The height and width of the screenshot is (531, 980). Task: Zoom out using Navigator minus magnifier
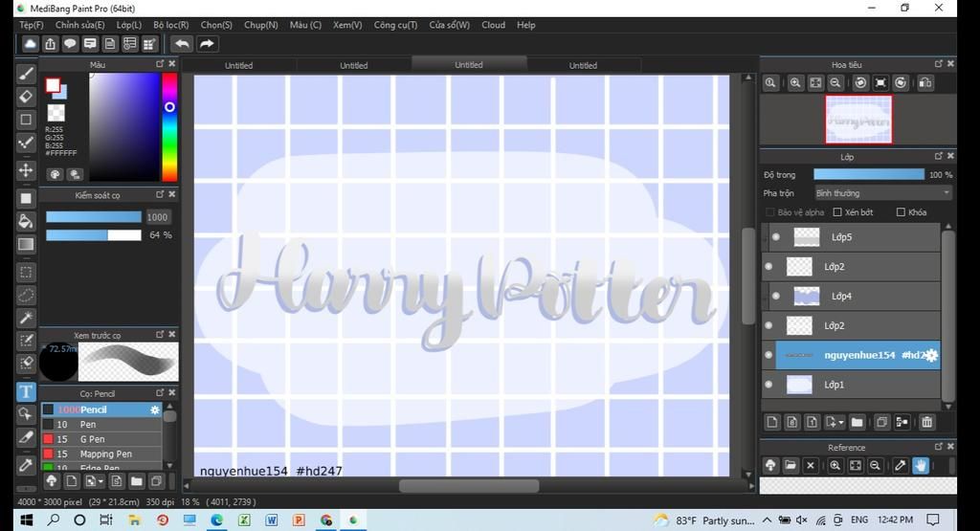click(835, 83)
